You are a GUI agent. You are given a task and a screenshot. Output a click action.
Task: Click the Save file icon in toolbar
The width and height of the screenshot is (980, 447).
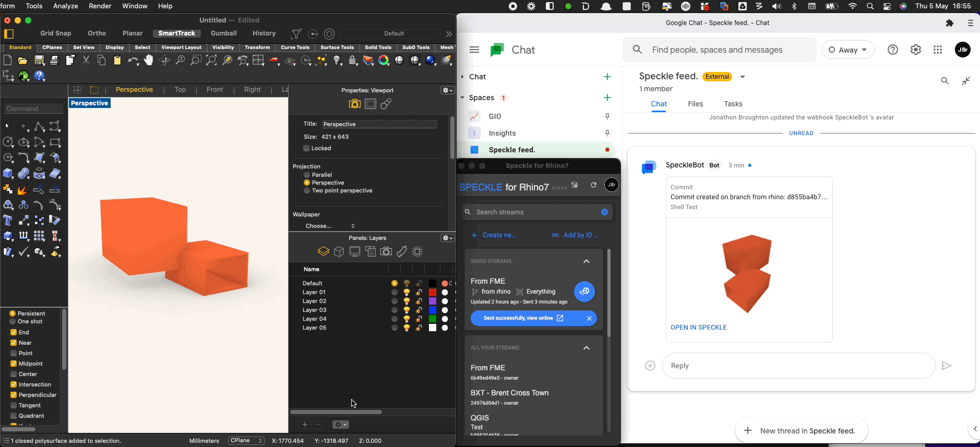pyautogui.click(x=39, y=61)
